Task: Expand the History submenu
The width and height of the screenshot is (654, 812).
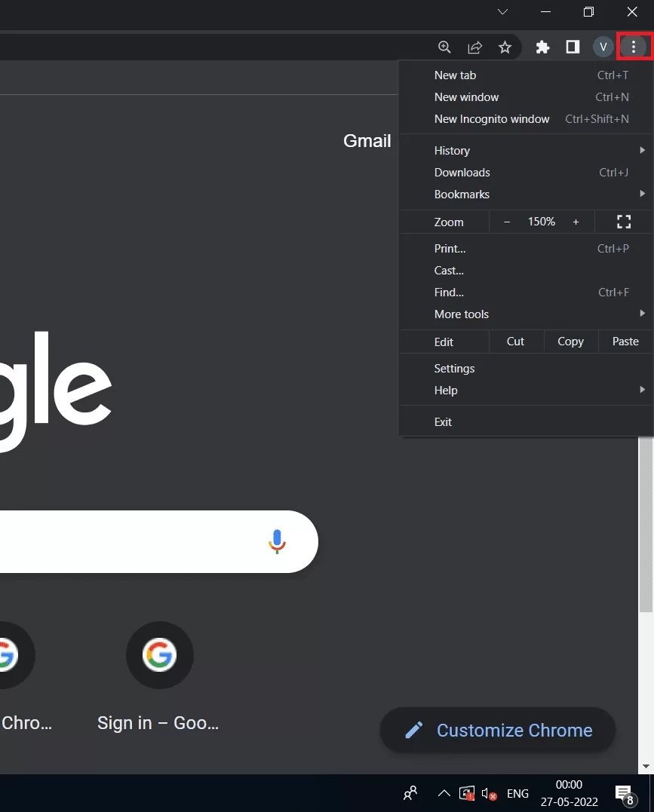Action: (451, 150)
